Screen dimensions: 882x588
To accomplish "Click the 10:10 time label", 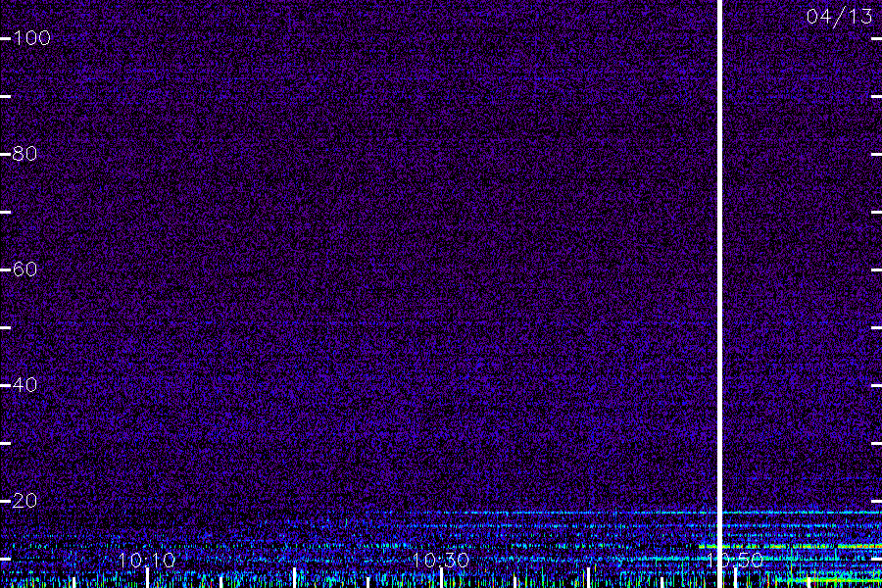I will [x=147, y=560].
